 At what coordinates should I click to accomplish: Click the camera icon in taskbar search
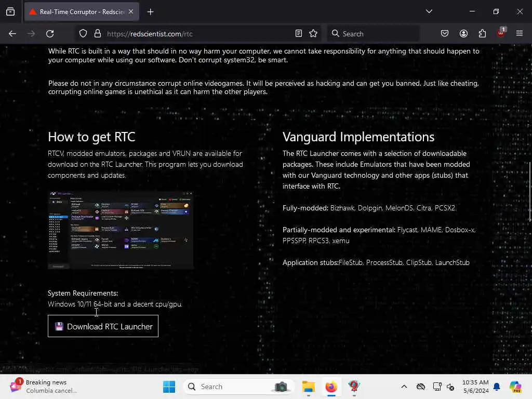[x=281, y=387]
